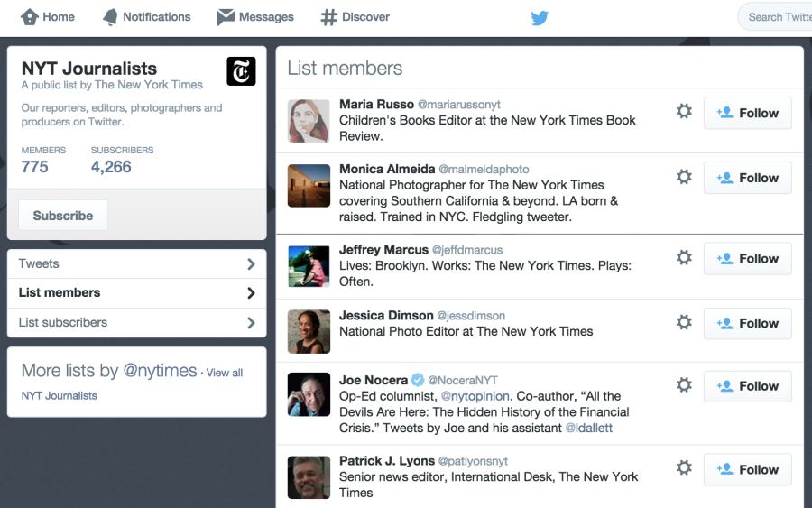This screenshot has width=812, height=508.
Task: Click the NYT Journalists list title
Action: [89, 69]
